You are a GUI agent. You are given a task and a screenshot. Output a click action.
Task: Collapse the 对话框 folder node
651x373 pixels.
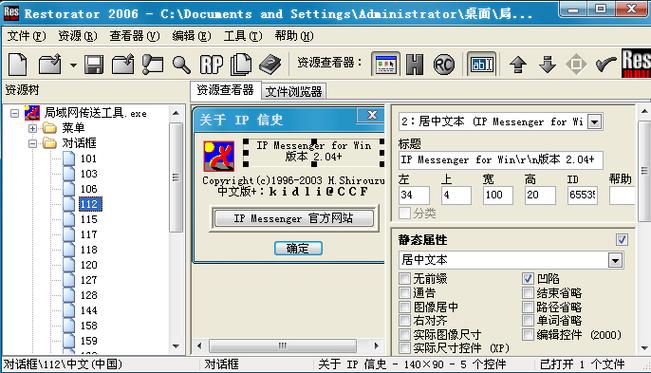click(x=32, y=144)
